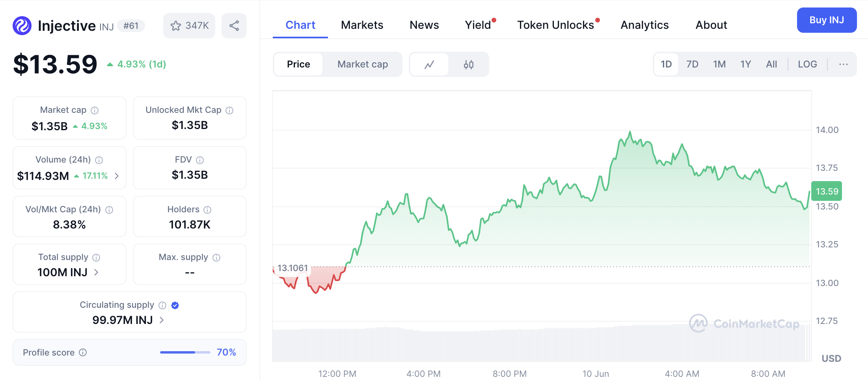
Task: Click the 13.59 current price tag on axis
Action: pos(827,191)
